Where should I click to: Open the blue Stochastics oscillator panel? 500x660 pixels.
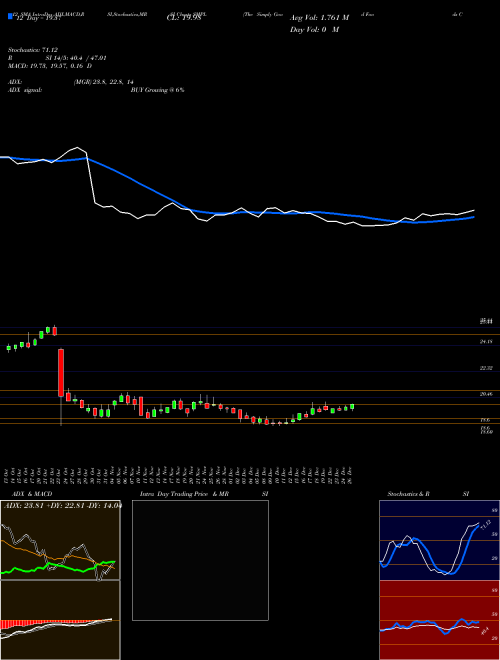coord(439,540)
